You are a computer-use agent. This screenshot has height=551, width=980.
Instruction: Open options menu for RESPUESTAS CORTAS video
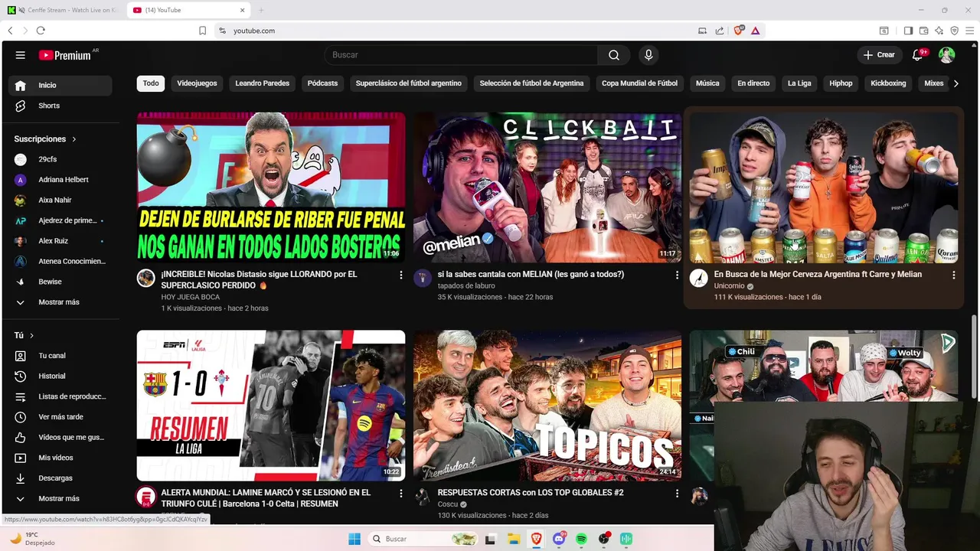click(677, 494)
